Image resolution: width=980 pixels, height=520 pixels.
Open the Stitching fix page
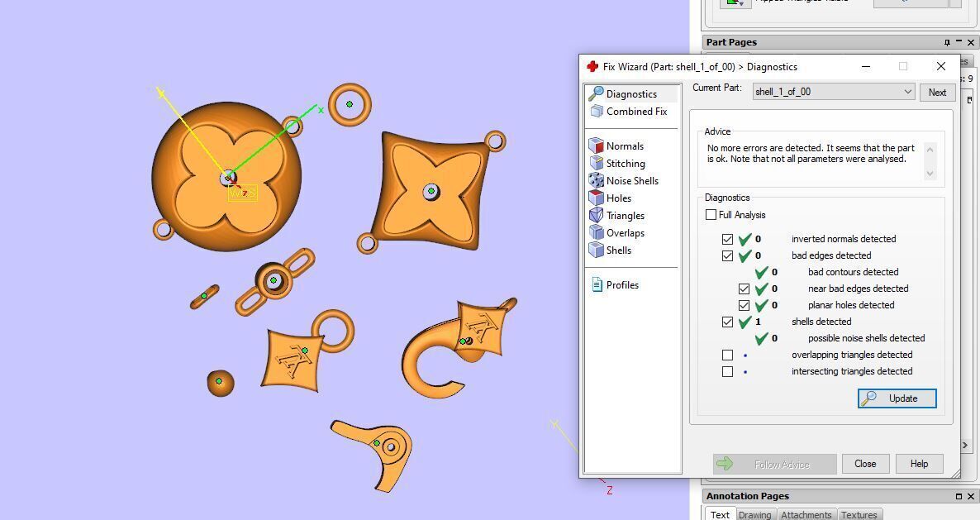tap(617, 163)
